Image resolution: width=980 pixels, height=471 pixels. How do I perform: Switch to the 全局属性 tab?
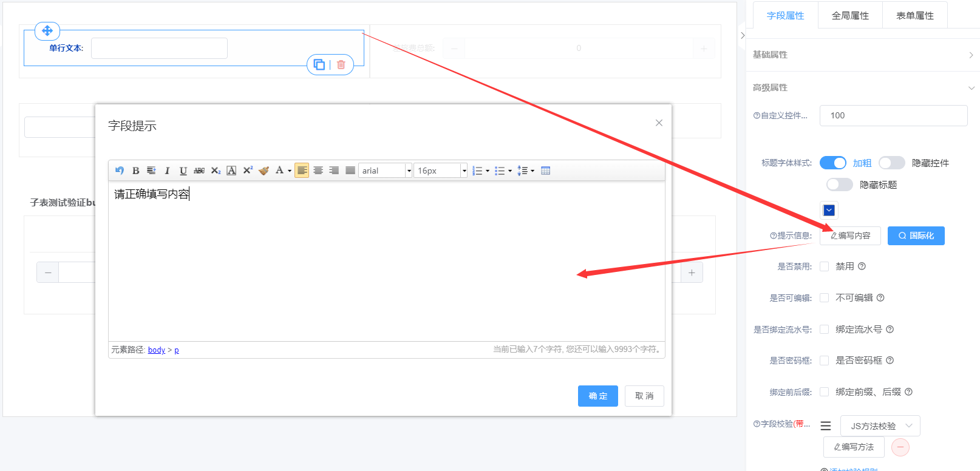click(x=850, y=16)
